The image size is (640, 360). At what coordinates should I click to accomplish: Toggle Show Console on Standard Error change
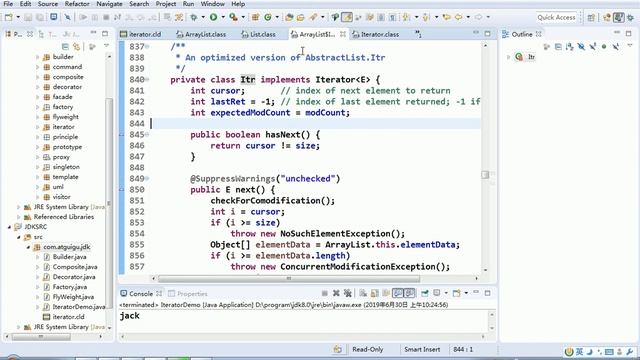[409, 293]
